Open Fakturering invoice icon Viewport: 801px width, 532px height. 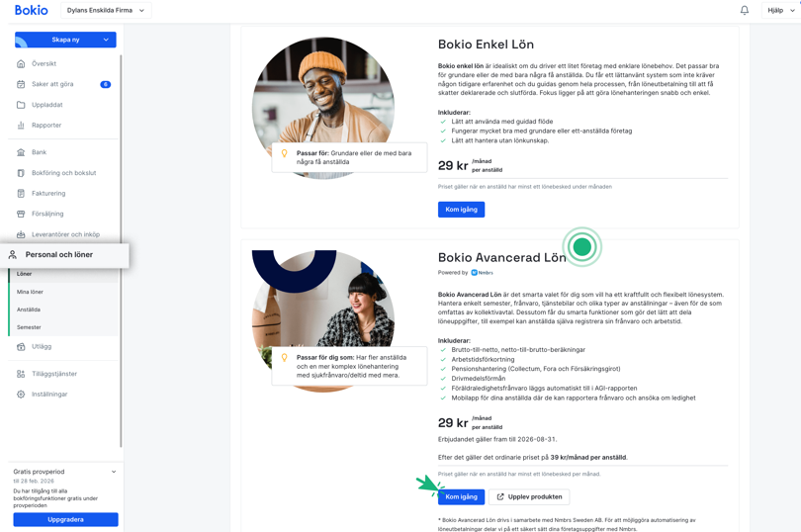pos(21,193)
